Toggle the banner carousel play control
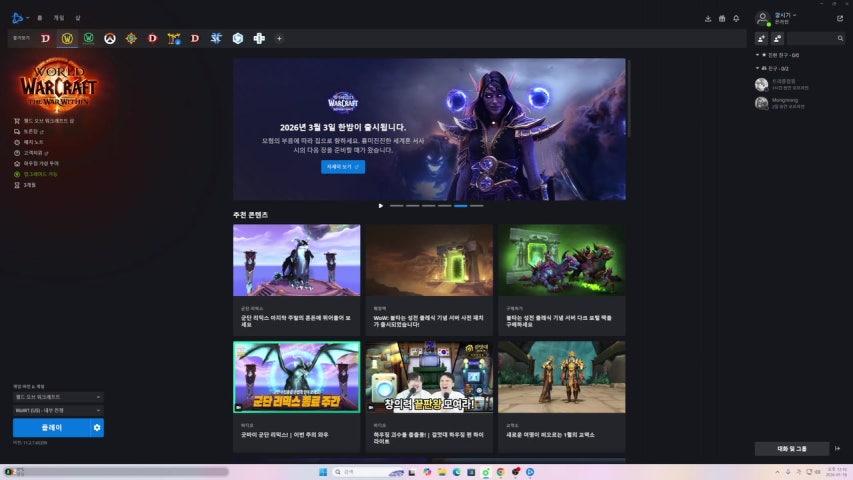 click(x=380, y=206)
